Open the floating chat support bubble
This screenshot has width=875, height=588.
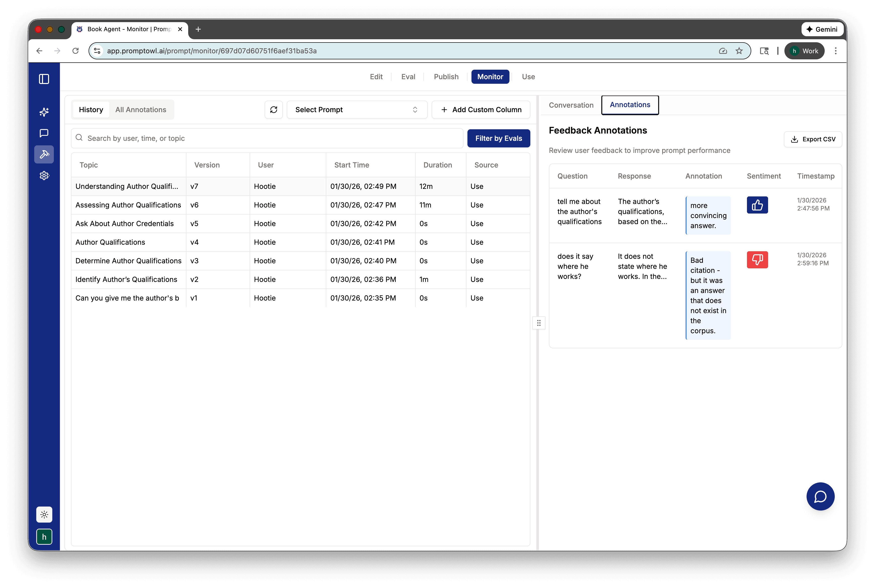coord(820,496)
